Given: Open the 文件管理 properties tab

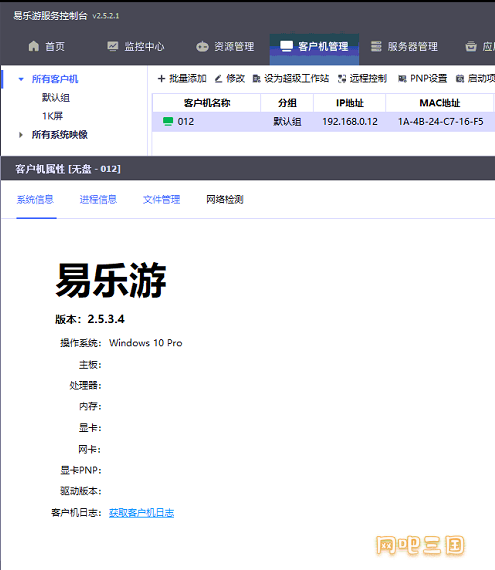Looking at the screenshot, I should click(x=162, y=200).
